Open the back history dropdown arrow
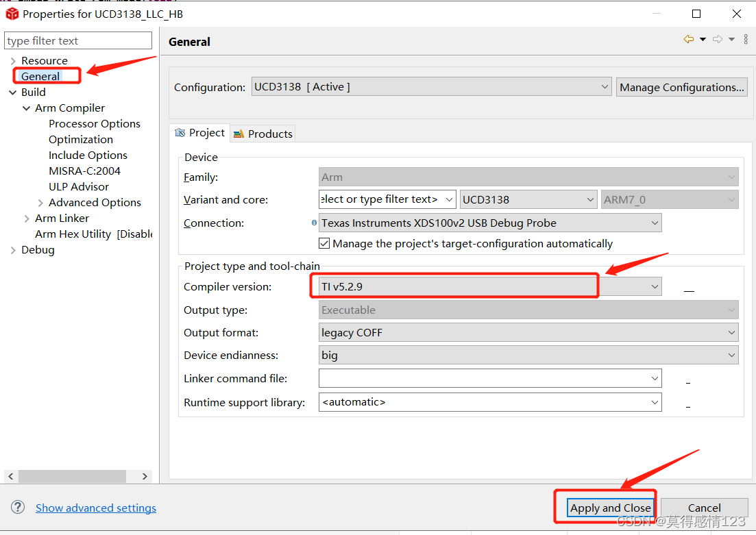Screen dimensions: 756x535 pyautogui.click(x=703, y=40)
